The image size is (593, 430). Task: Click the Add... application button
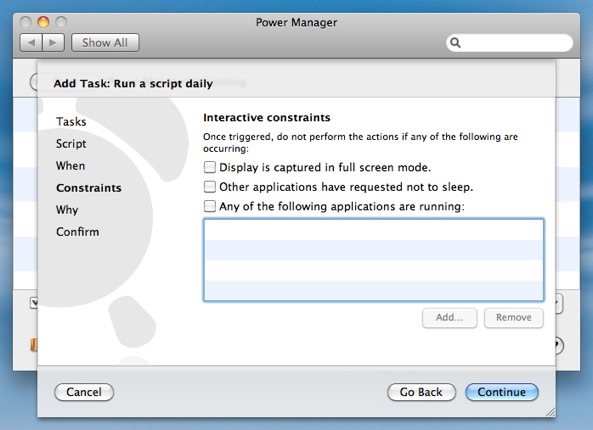(x=449, y=318)
